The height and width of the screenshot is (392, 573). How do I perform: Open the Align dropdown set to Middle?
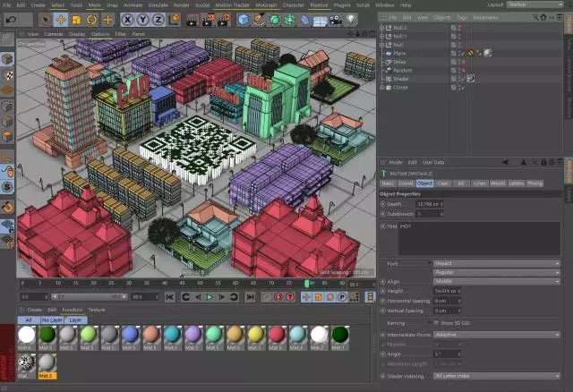(495, 282)
